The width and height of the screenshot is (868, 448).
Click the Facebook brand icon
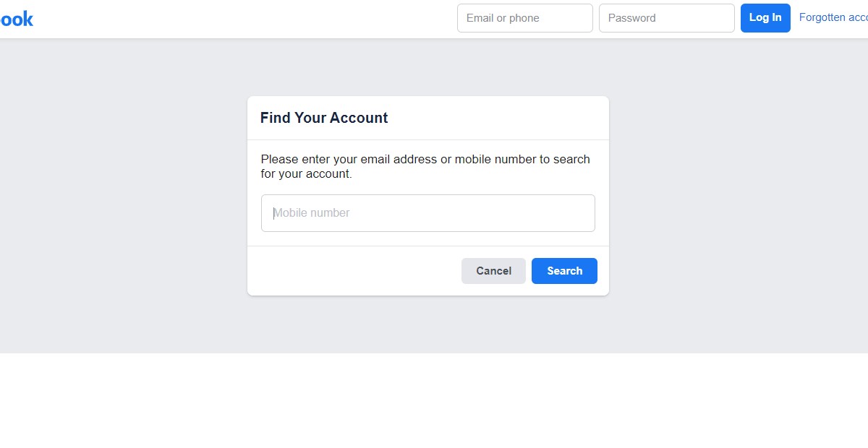pyautogui.click(x=16, y=18)
